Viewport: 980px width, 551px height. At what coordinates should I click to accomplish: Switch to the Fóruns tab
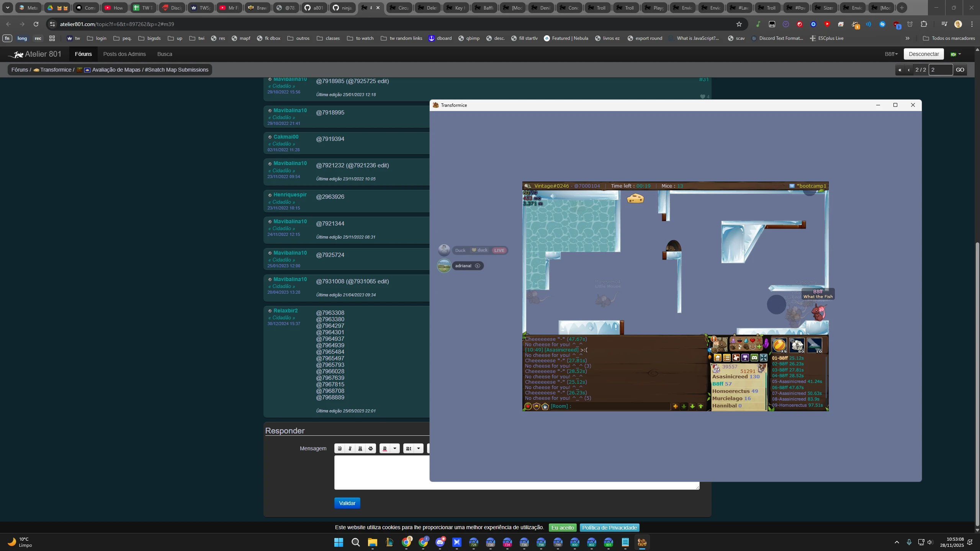click(x=83, y=54)
